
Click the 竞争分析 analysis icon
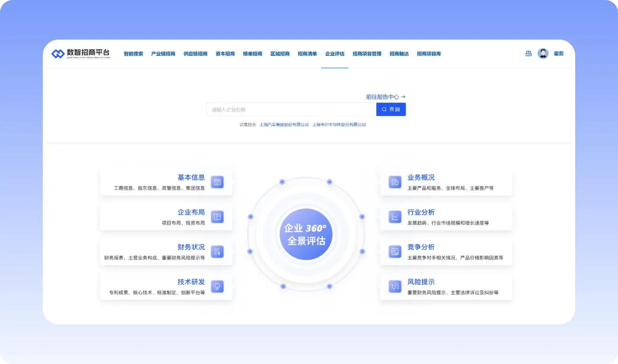pyautogui.click(x=395, y=252)
